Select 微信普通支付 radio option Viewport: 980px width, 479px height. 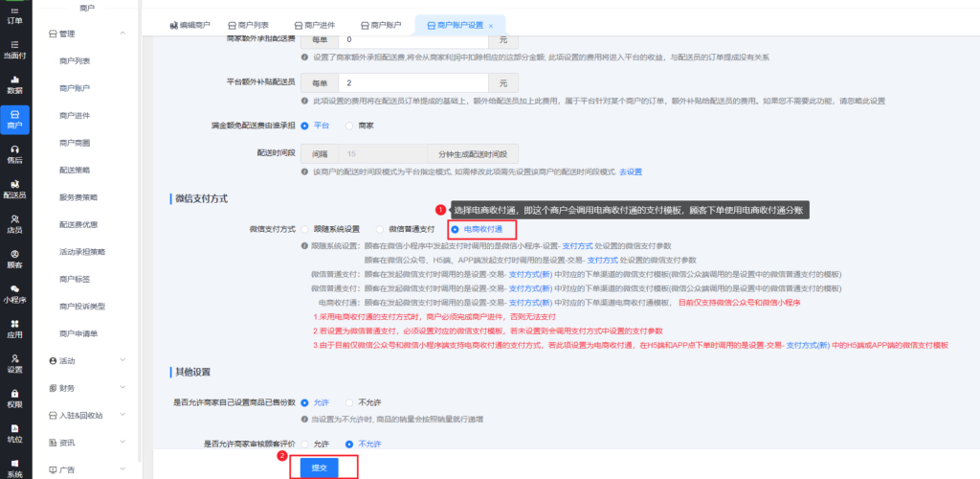tap(381, 229)
